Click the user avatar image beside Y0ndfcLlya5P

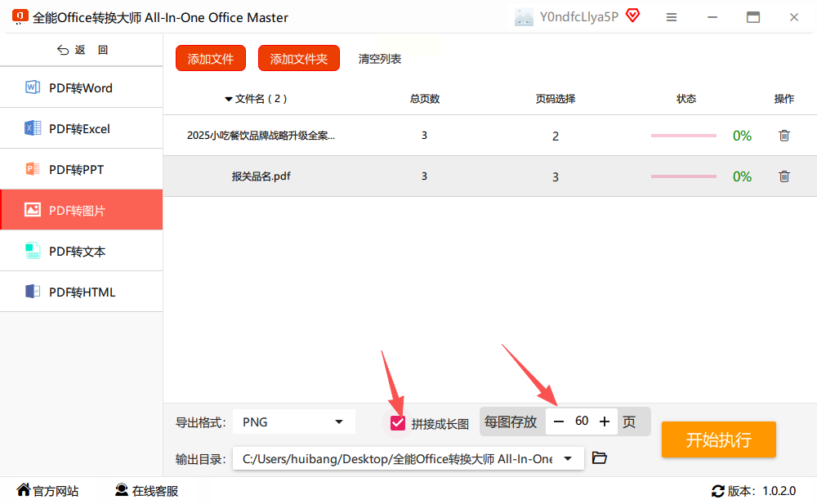pos(524,17)
